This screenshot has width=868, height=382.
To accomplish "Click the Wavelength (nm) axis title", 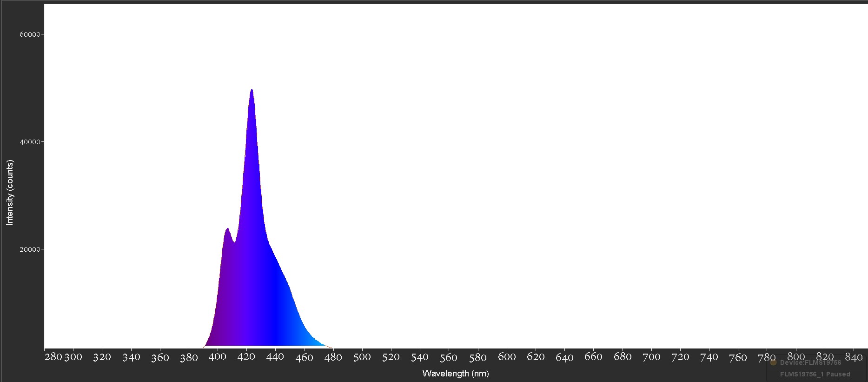I will coord(456,373).
